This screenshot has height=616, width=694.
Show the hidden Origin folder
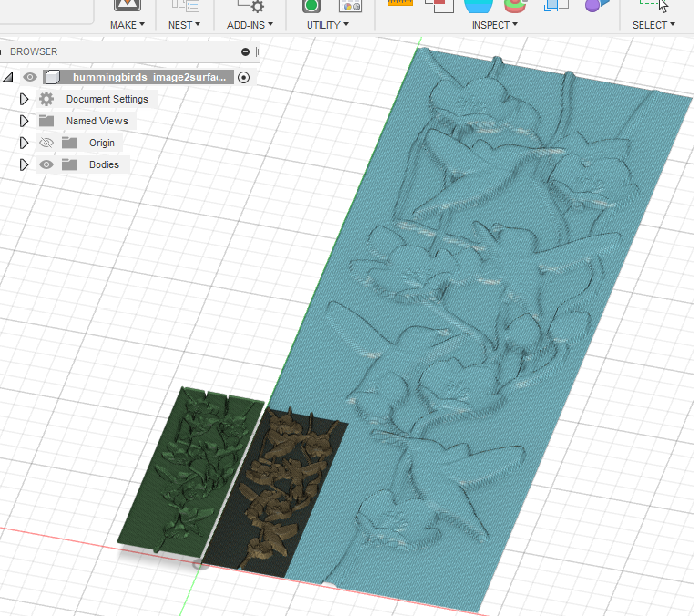(46, 143)
